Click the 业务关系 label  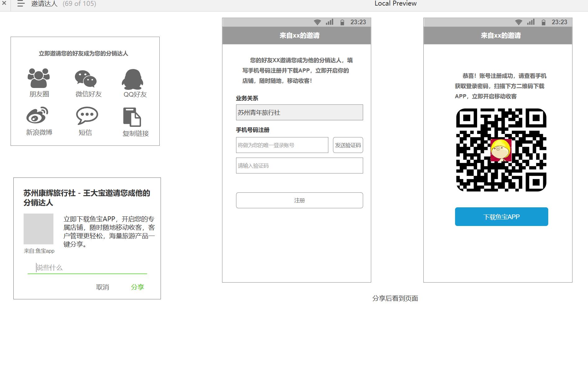[x=247, y=98]
